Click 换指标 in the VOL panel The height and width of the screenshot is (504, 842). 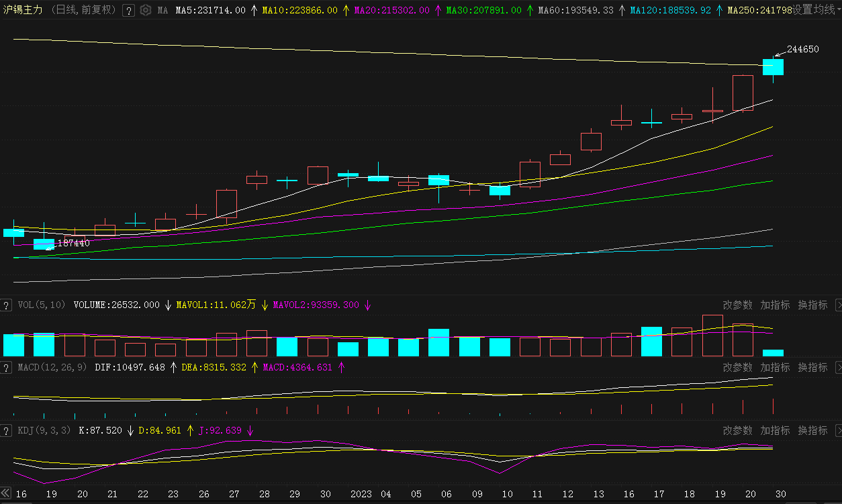pos(812,305)
